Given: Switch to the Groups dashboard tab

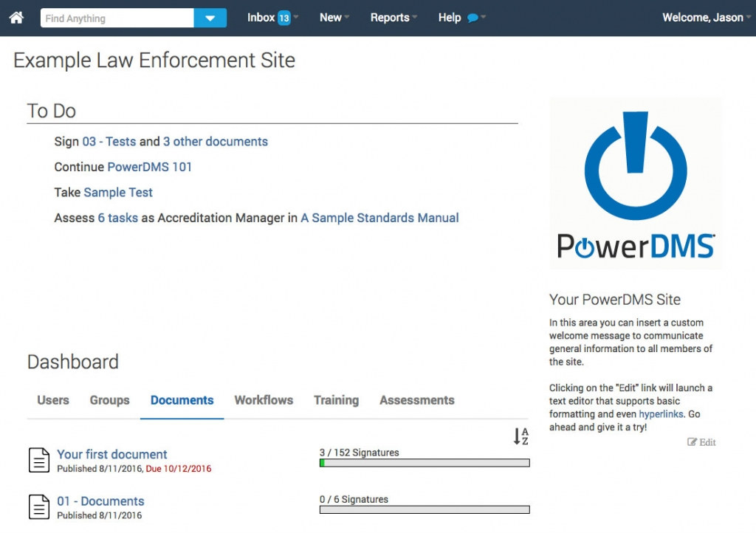Looking at the screenshot, I should pyautogui.click(x=109, y=400).
